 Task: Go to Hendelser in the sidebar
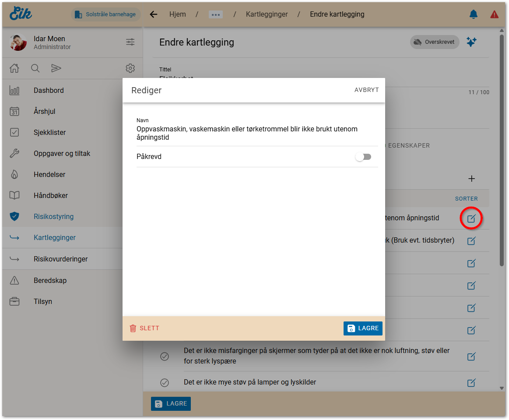click(49, 174)
